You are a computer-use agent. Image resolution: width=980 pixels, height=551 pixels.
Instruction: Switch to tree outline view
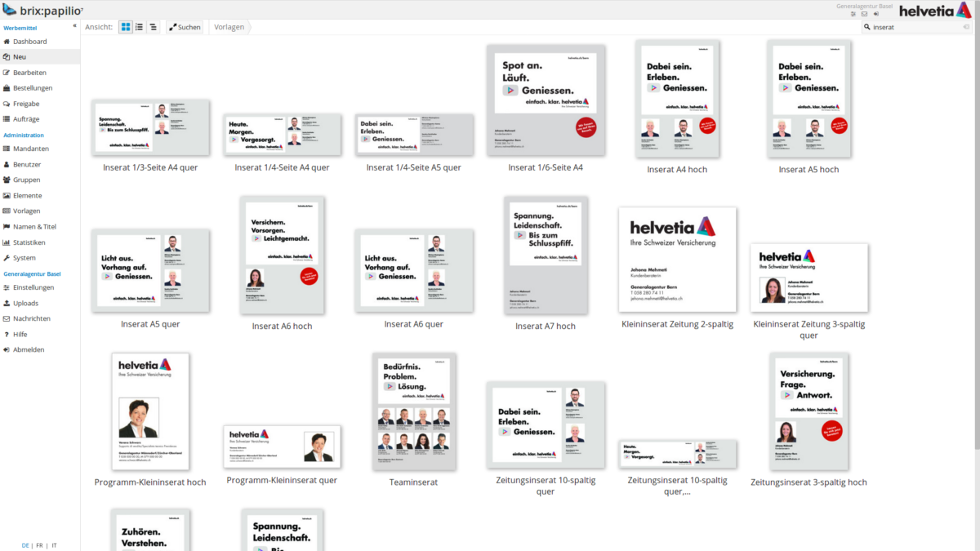pyautogui.click(x=154, y=27)
